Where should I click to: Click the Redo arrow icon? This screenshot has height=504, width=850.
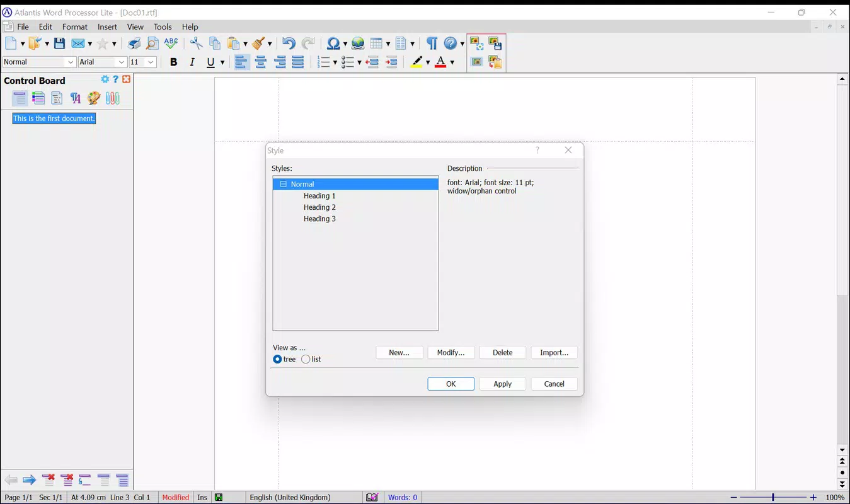click(x=308, y=43)
